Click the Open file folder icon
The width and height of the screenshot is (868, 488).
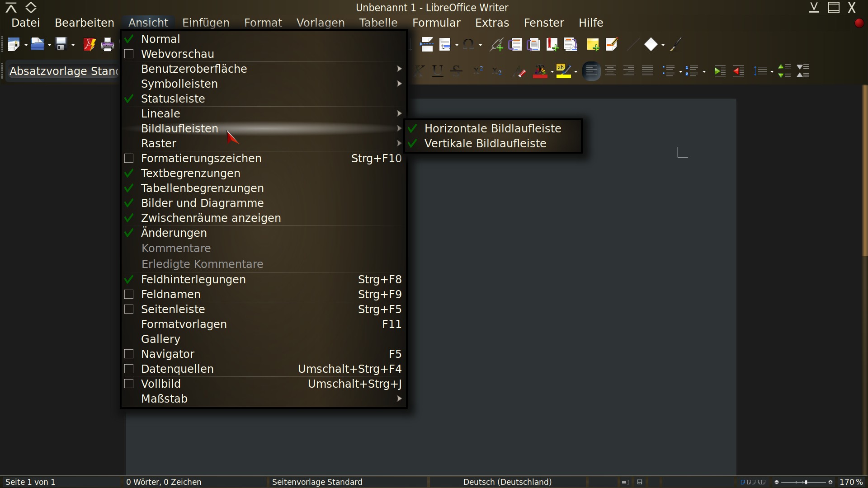[x=37, y=44]
